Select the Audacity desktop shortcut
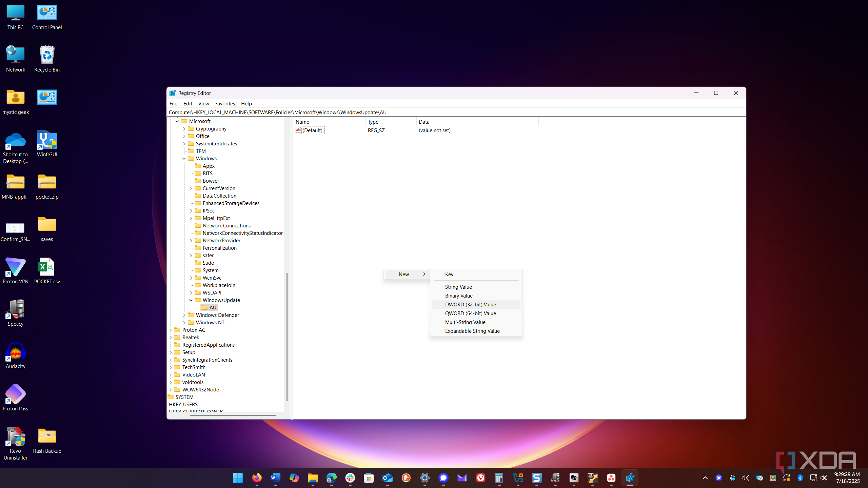This screenshot has height=488, width=868. tap(15, 355)
